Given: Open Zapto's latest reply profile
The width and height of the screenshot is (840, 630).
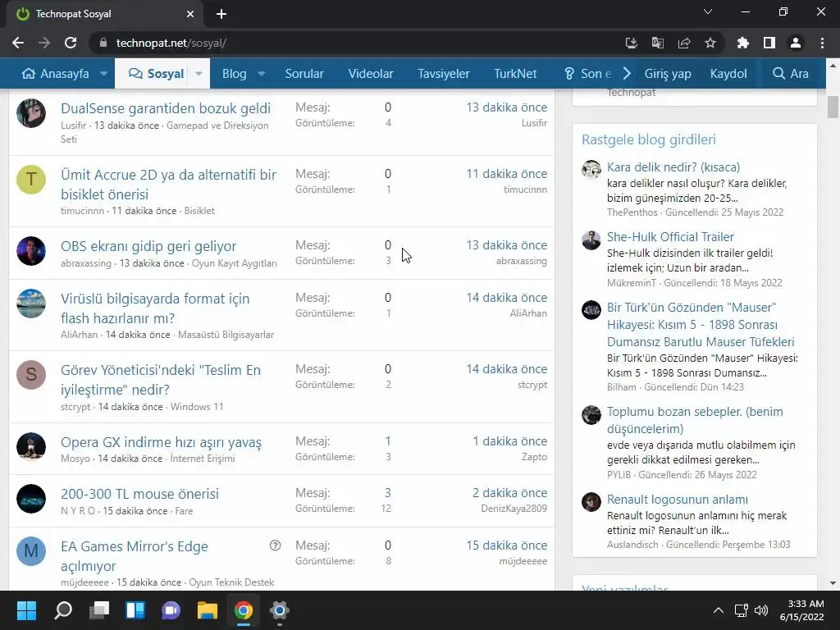Looking at the screenshot, I should point(534,457).
